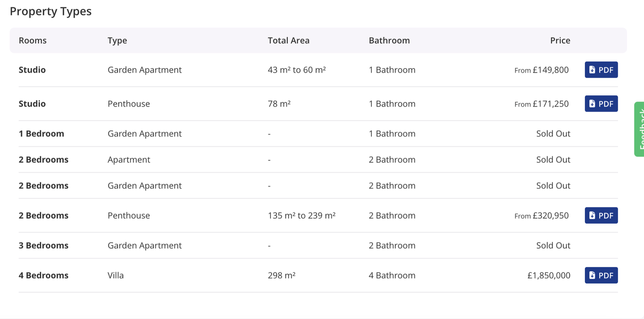Click the Price column header
Viewport: 644px width, 319px height.
(x=560, y=41)
